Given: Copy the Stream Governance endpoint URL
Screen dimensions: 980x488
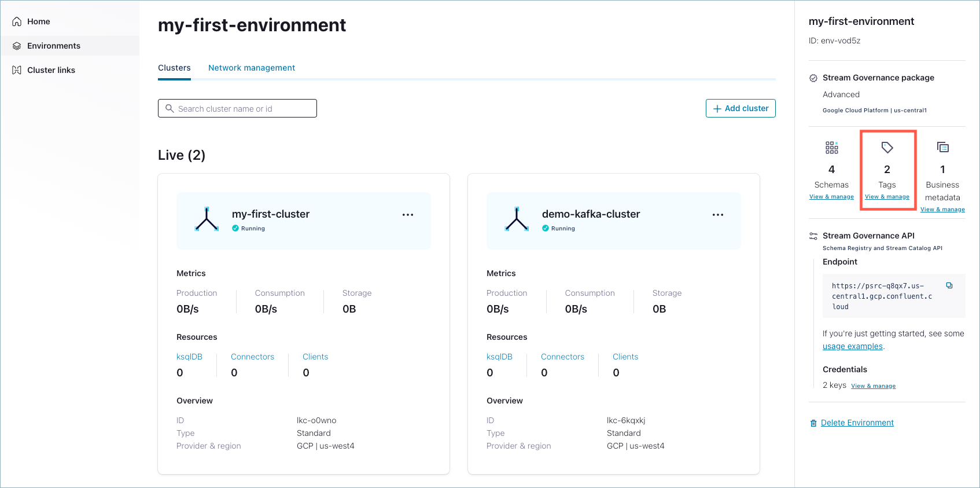Looking at the screenshot, I should pos(949,285).
